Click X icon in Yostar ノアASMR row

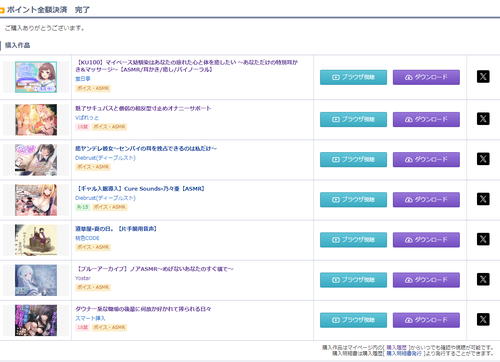(483, 279)
